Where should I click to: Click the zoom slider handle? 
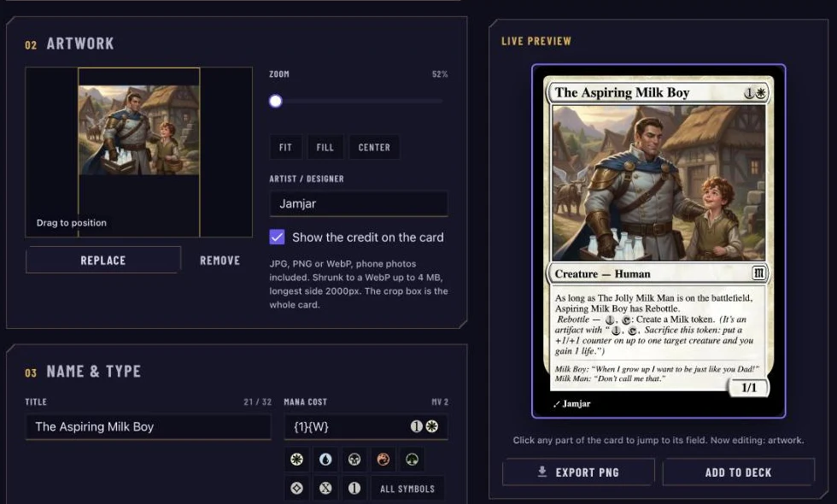point(275,101)
